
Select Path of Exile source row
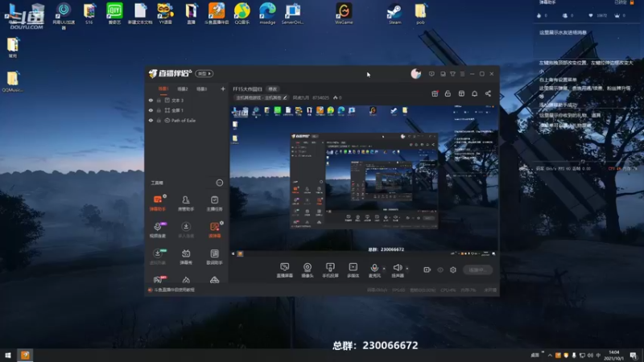click(x=187, y=121)
